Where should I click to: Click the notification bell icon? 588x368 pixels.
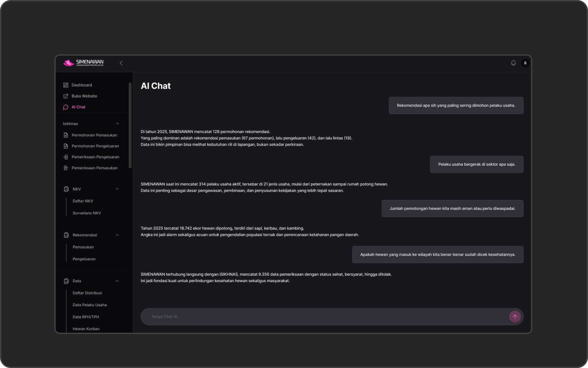click(x=513, y=63)
